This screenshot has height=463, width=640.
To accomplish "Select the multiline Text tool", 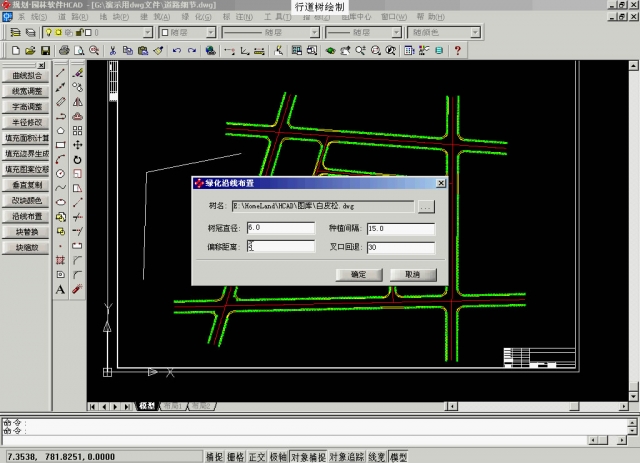I will 61,289.
